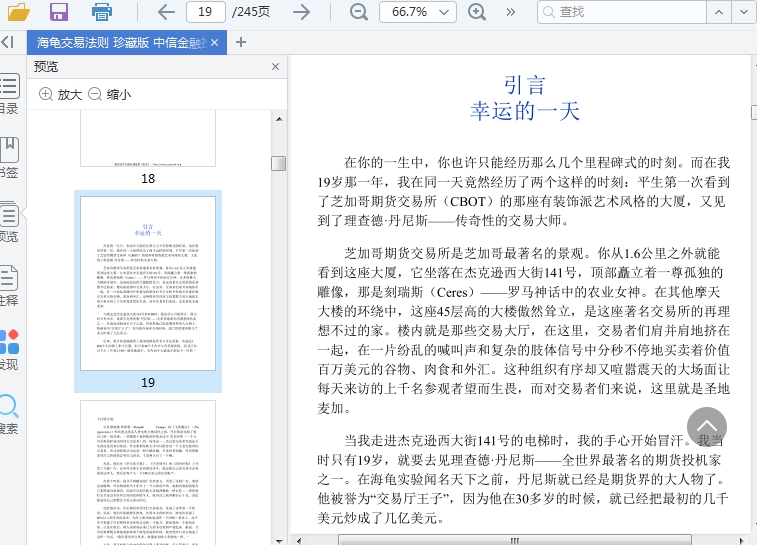
Task: Zoom out using the toolbar minus magnifier
Action: [x=358, y=12]
